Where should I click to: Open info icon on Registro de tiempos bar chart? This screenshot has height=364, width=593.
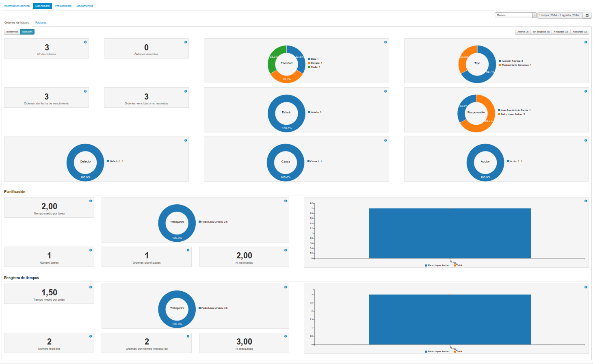coord(586,287)
